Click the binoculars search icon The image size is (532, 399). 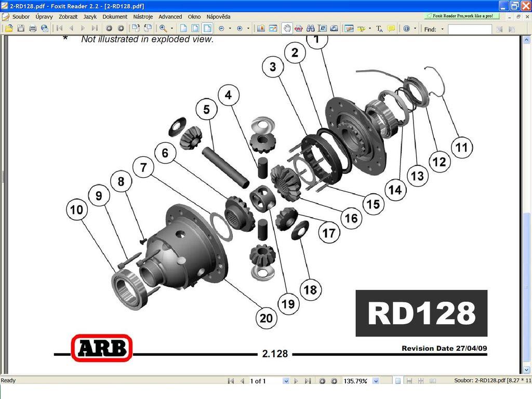point(311,29)
